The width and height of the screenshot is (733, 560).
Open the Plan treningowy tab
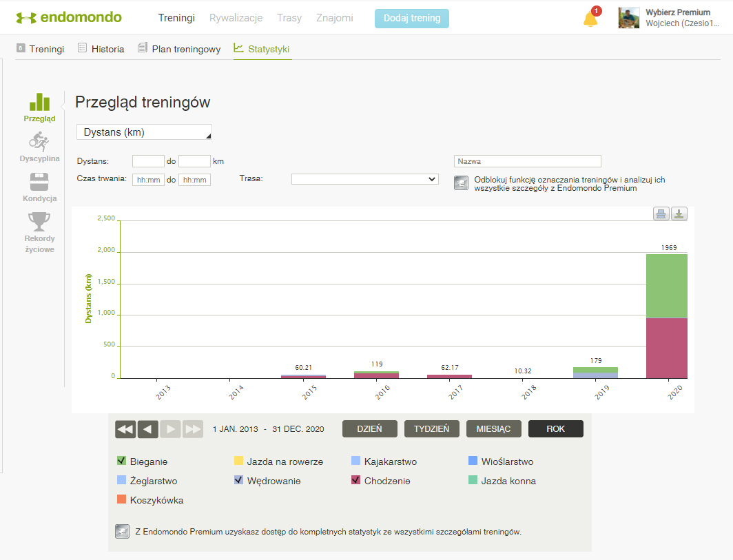pos(179,49)
